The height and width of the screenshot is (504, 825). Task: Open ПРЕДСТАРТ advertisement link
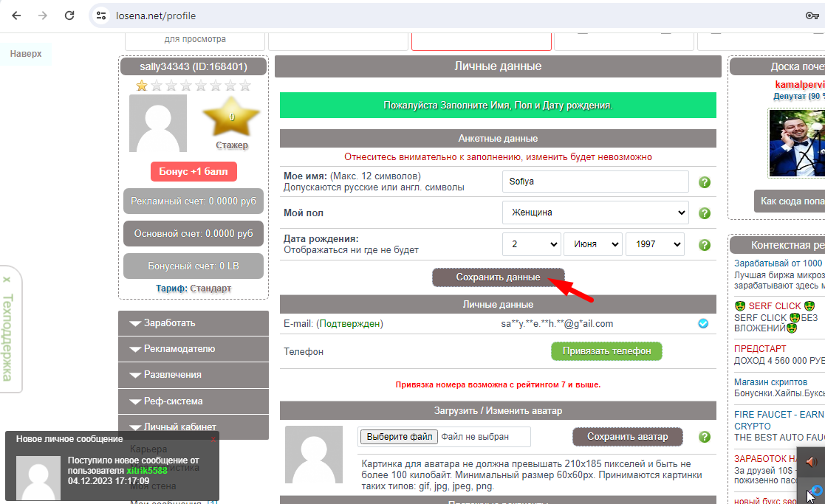click(760, 349)
